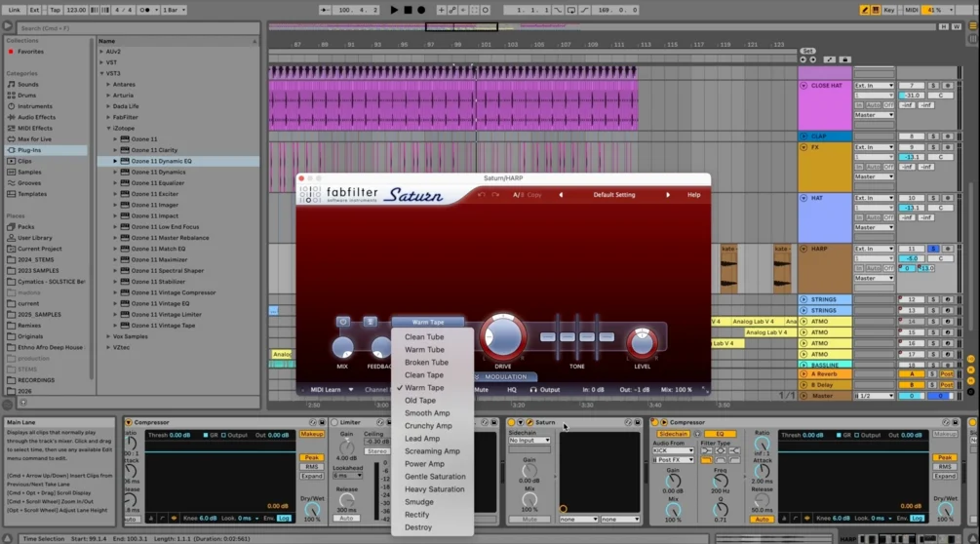The width and height of the screenshot is (980, 544).
Task: Unfold the CLAP track
Action: (x=804, y=136)
